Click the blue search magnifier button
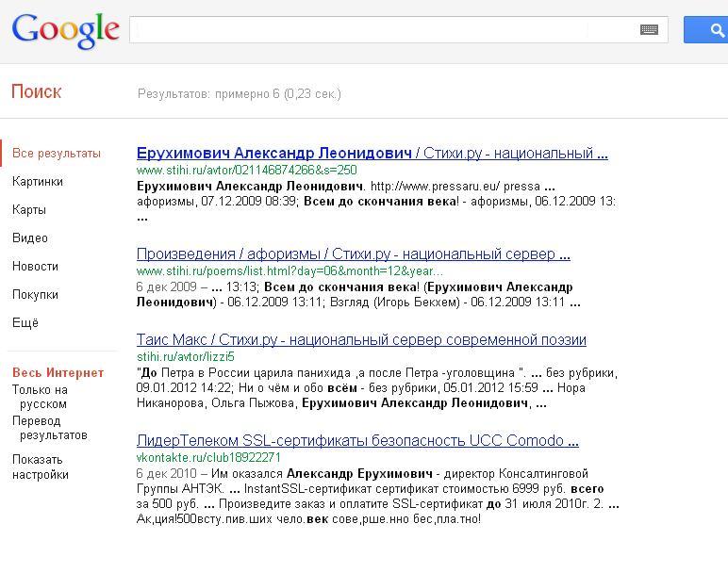The image size is (728, 573). (707, 30)
